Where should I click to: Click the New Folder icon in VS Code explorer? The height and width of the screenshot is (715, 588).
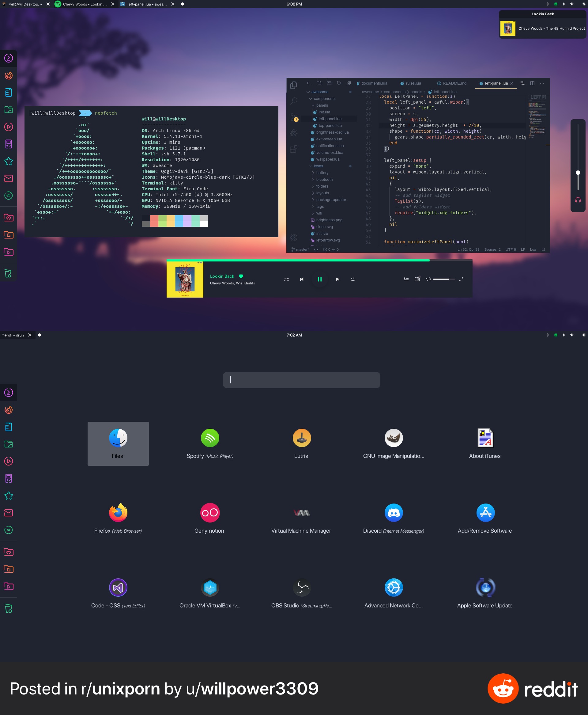(329, 83)
